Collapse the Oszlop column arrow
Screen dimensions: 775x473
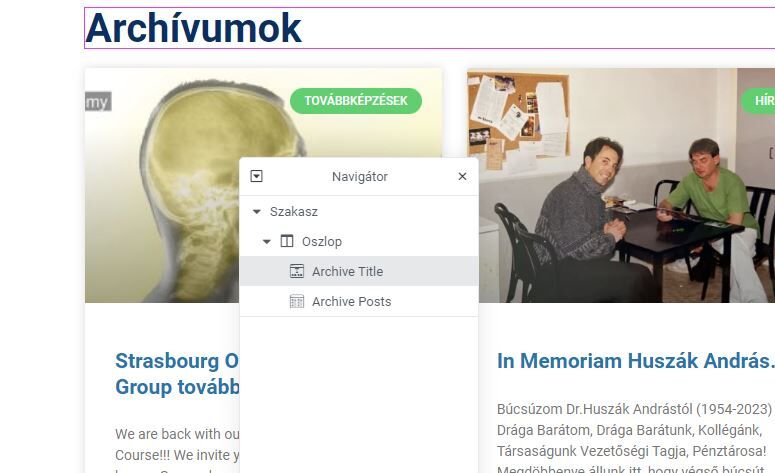(x=266, y=242)
